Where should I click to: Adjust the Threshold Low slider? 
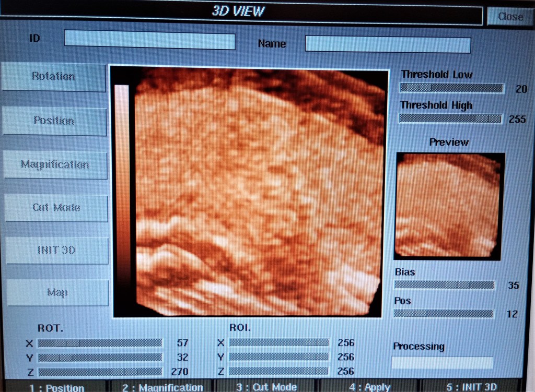451,88
